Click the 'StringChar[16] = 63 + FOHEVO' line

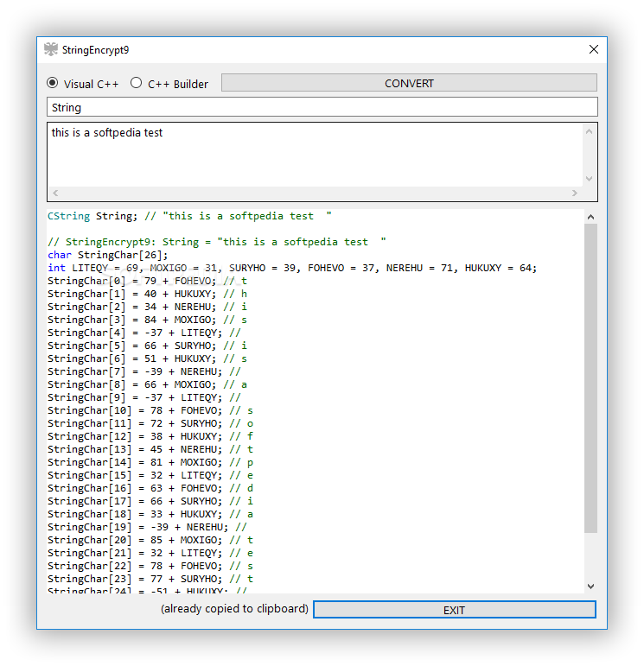point(150,488)
